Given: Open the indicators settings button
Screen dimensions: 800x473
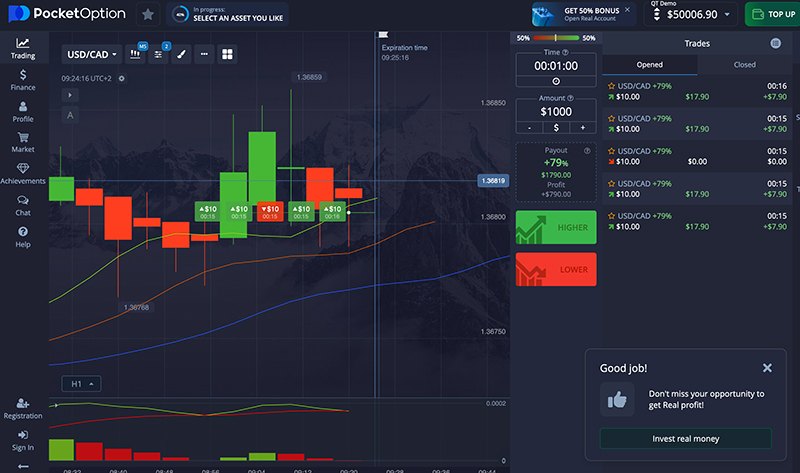Looking at the screenshot, I should [x=158, y=54].
